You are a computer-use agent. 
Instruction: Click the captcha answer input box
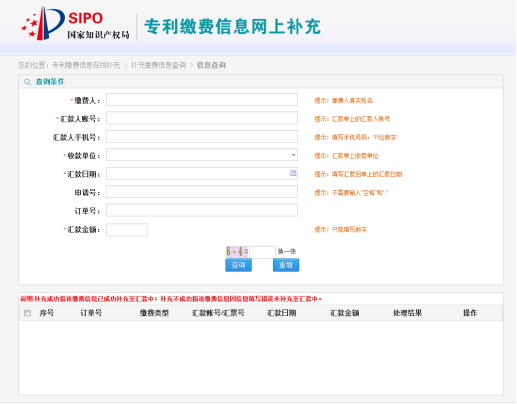[263, 252]
